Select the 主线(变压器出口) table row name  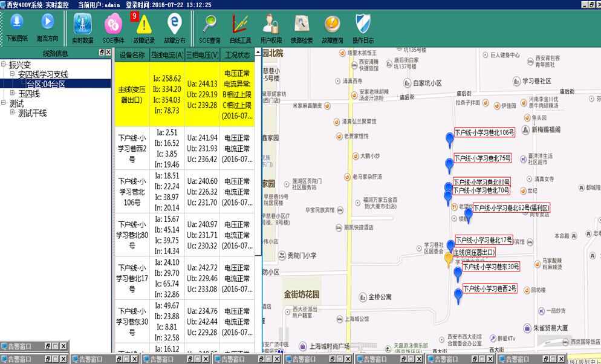[x=132, y=95]
